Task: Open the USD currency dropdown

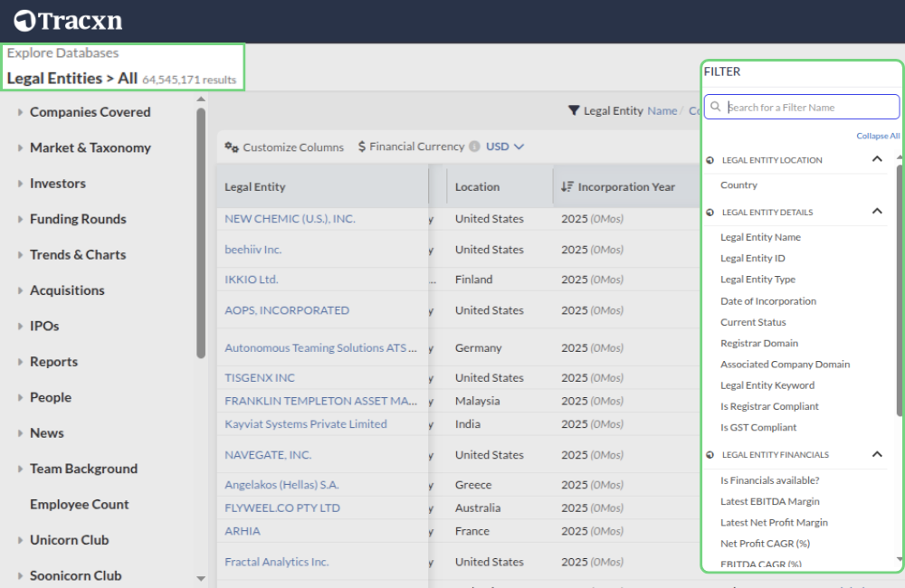Action: point(505,147)
